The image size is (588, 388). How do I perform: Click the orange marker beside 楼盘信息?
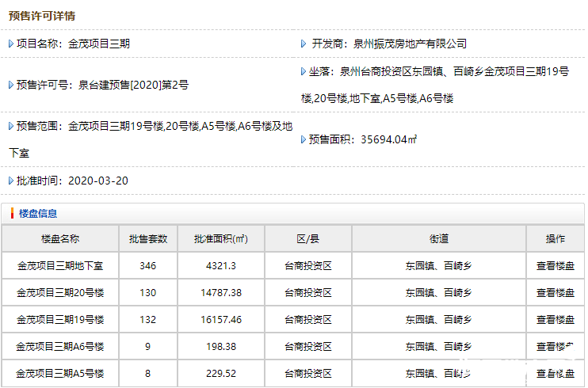tap(12, 213)
